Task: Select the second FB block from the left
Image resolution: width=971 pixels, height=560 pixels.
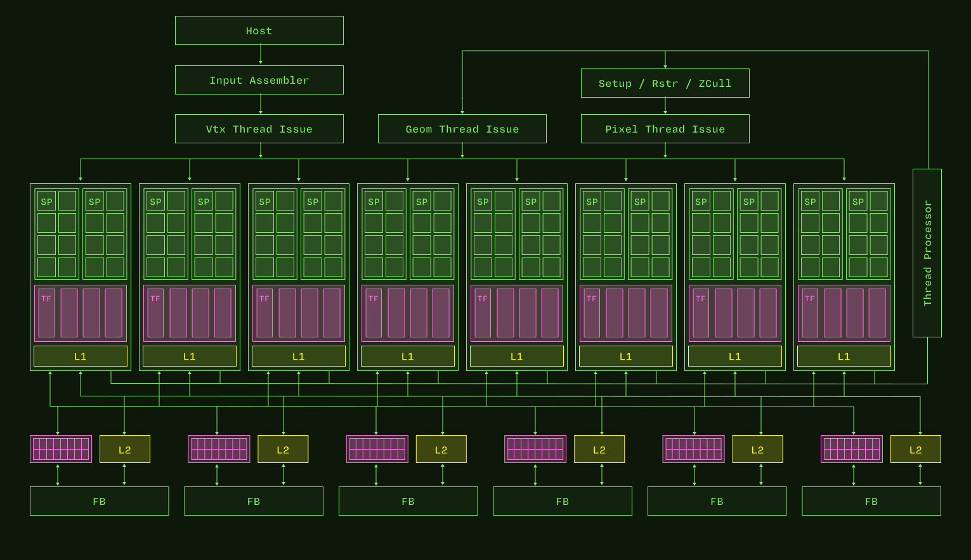Action: pos(254,501)
